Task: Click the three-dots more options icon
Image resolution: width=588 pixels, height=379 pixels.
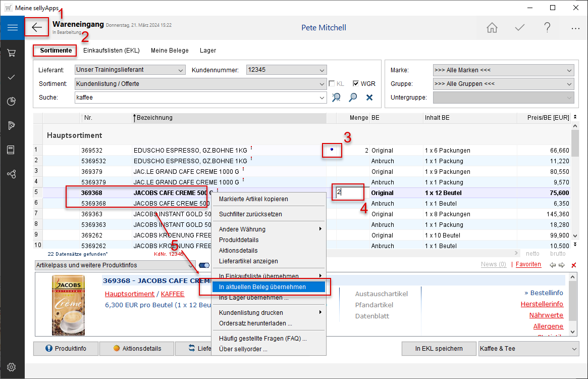Action: click(x=575, y=28)
